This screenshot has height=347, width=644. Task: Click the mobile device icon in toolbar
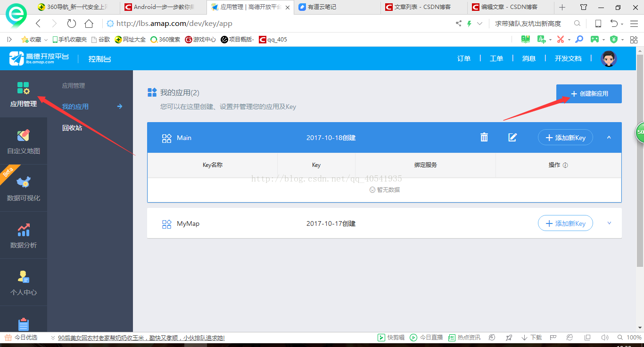pos(598,24)
